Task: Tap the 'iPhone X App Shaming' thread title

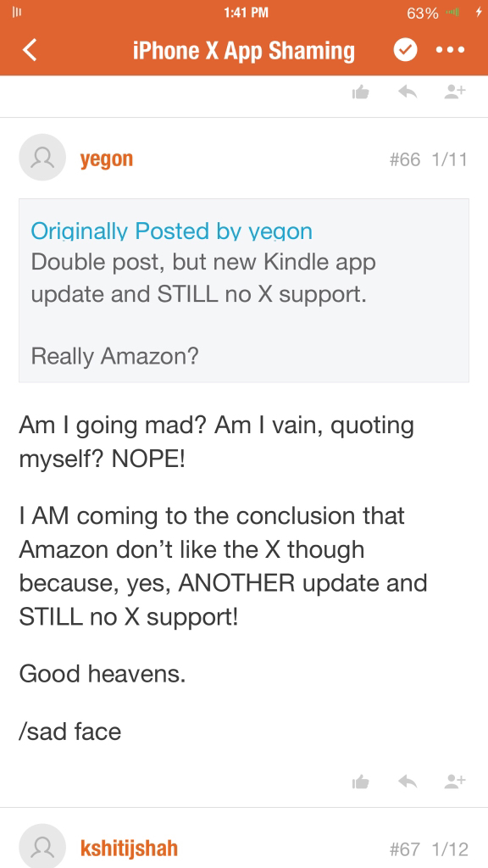Action: point(244,50)
